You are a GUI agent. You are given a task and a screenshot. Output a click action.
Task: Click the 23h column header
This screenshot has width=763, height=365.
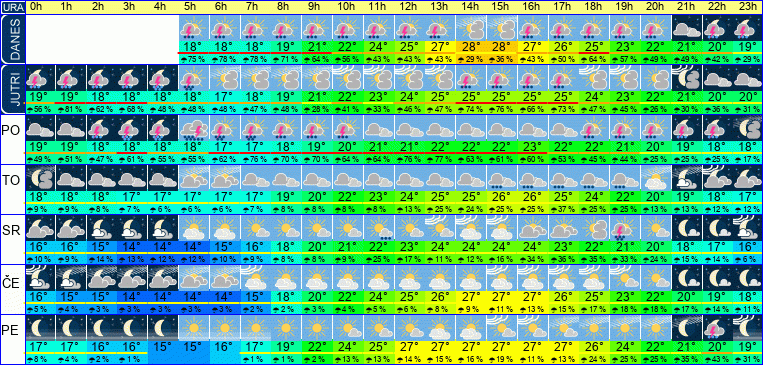click(x=748, y=7)
